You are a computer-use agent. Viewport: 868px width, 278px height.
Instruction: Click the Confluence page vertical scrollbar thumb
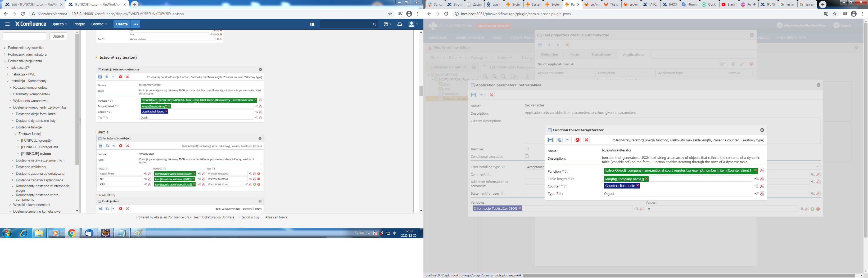421,91
